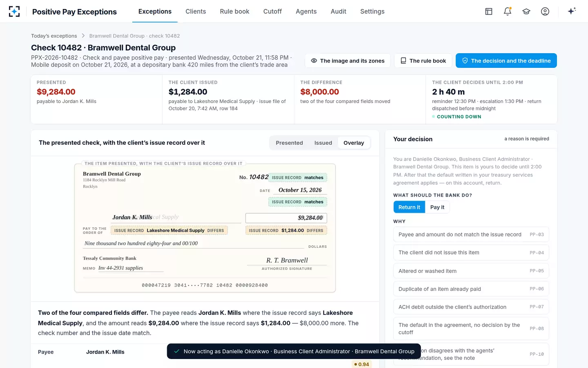Click the check heading Check 10482
Screen dimensions: 588x368
[103, 48]
